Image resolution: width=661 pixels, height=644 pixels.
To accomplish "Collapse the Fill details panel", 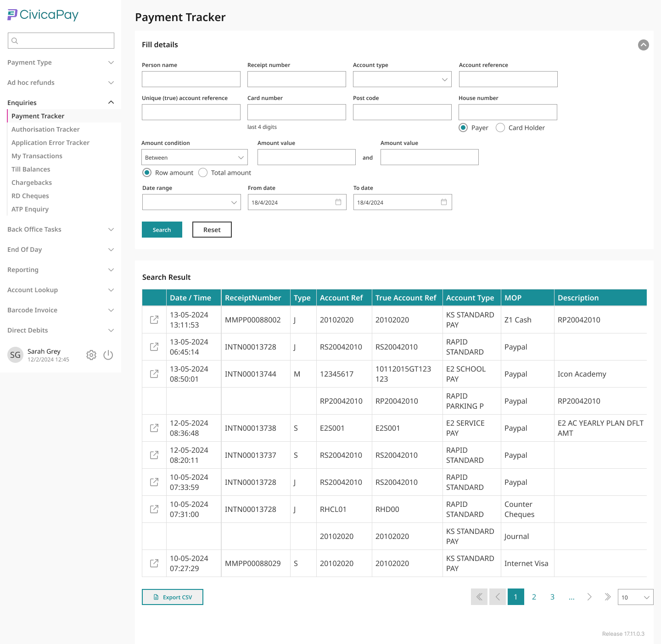I will [x=643, y=45].
